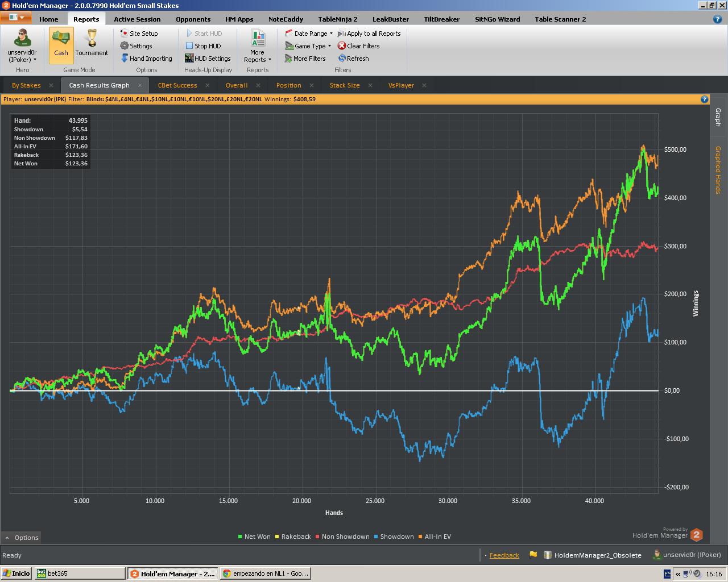
Task: Click the ES language indicator in tray
Action: (667, 574)
